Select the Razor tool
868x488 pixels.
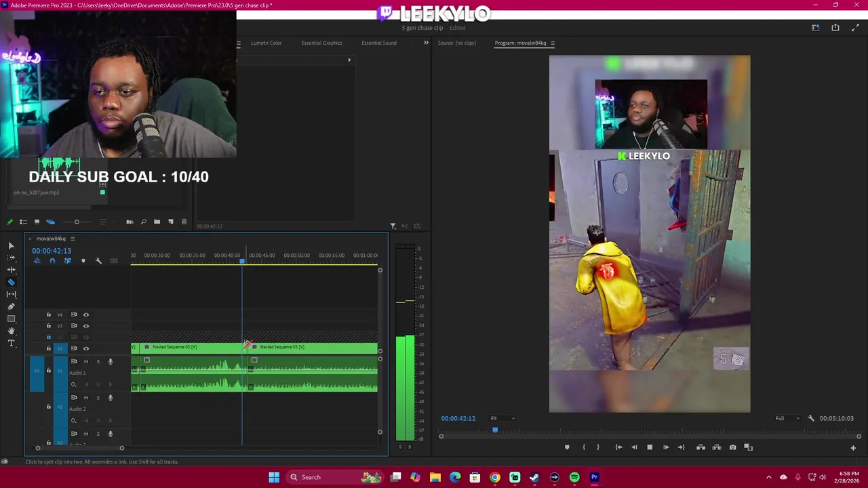point(12,282)
